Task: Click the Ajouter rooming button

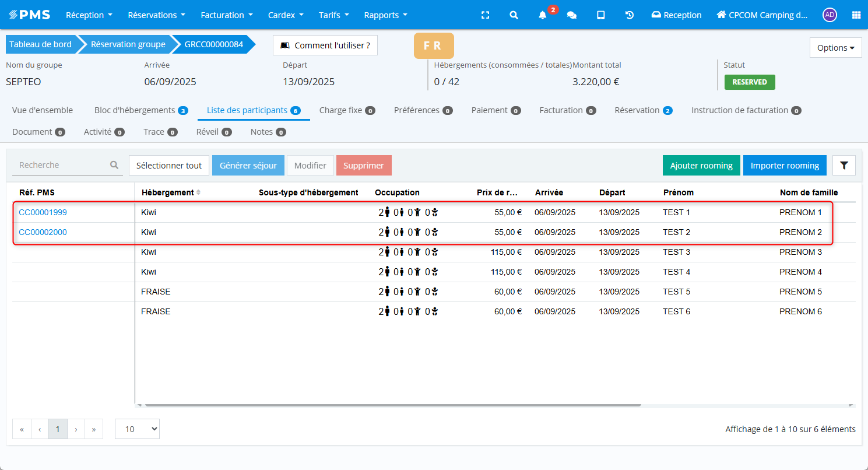Action: point(701,166)
